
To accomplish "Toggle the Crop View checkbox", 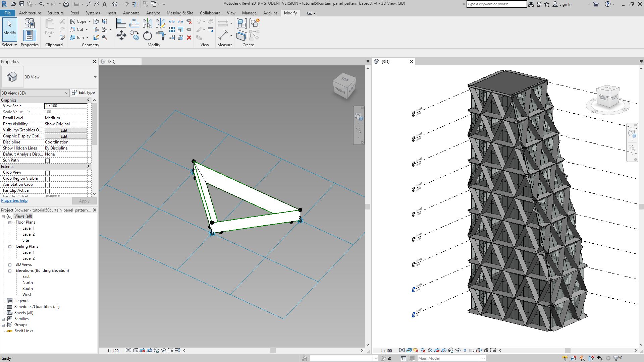I will click(x=47, y=173).
